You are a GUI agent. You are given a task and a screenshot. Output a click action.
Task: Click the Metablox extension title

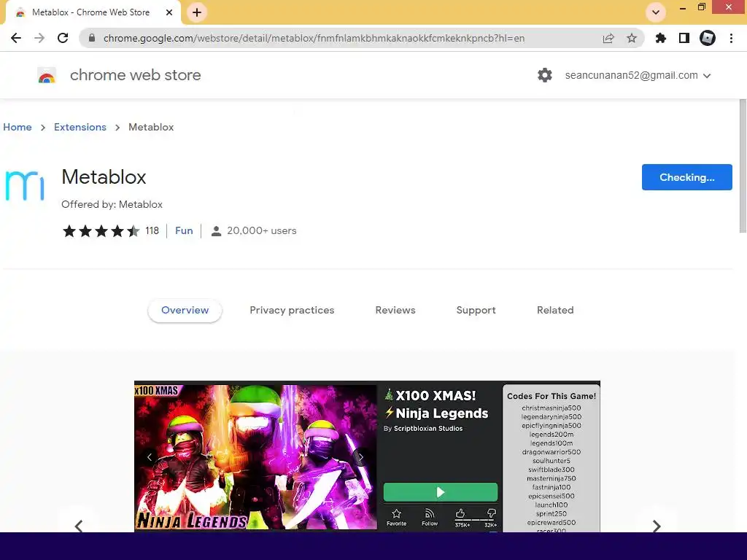[104, 177]
